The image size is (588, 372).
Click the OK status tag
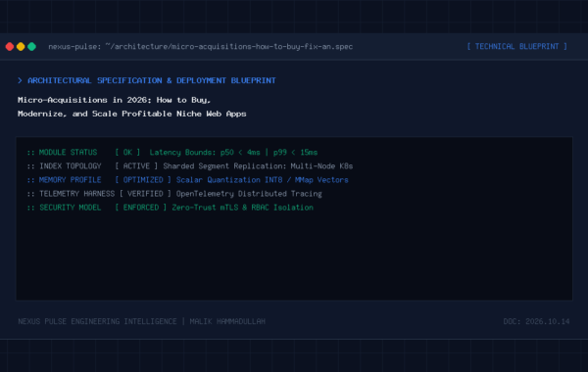127,153
